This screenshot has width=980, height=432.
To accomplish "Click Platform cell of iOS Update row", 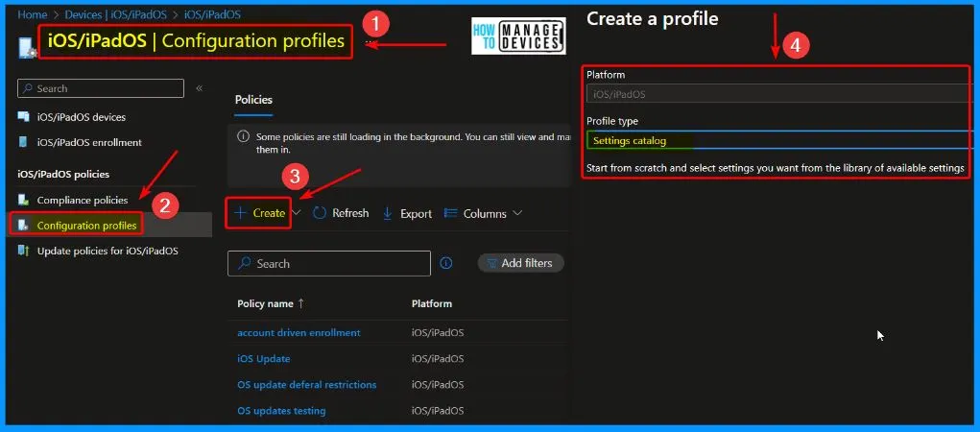I will coord(438,359).
